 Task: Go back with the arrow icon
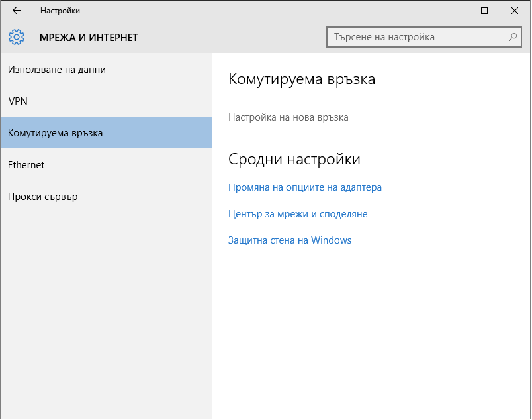(x=17, y=11)
